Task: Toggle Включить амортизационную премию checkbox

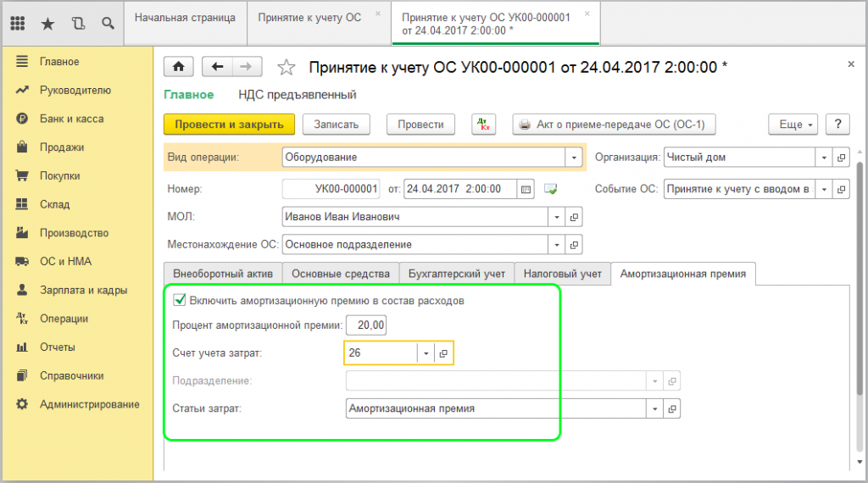Action: click(179, 300)
